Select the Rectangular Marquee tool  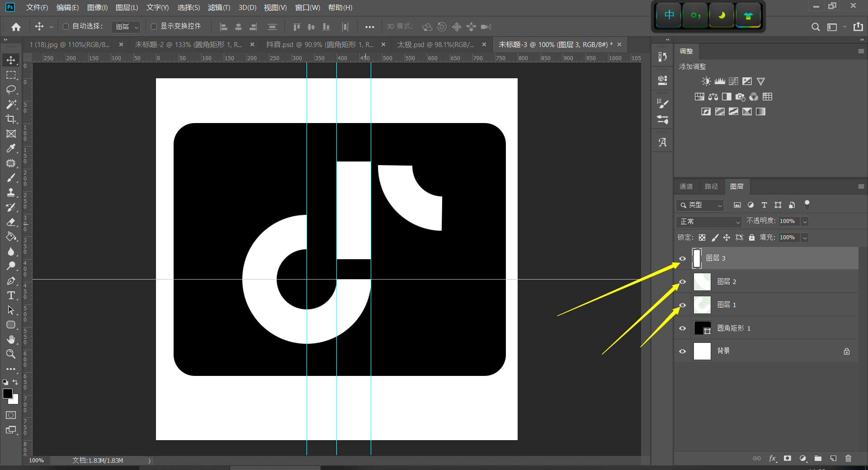pos(11,75)
